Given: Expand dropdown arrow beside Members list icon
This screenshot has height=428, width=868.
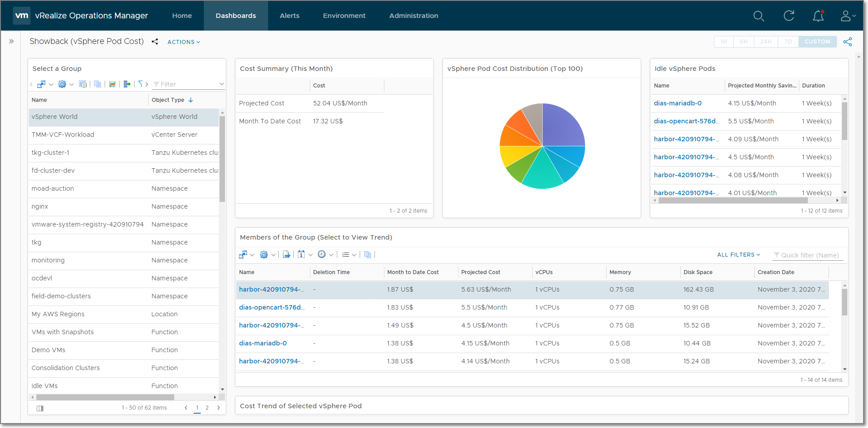Looking at the screenshot, I should (x=354, y=255).
